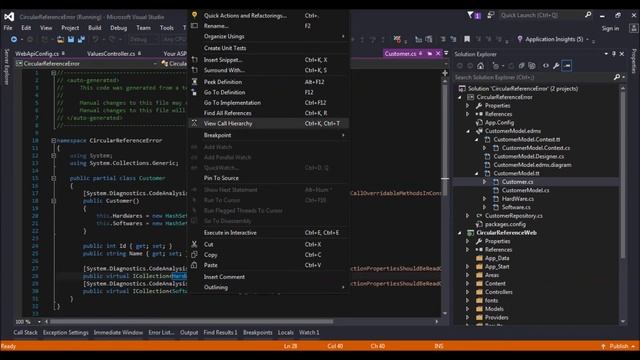
Task: Collapse the CircularReferenceWeb project
Action: click(460, 233)
